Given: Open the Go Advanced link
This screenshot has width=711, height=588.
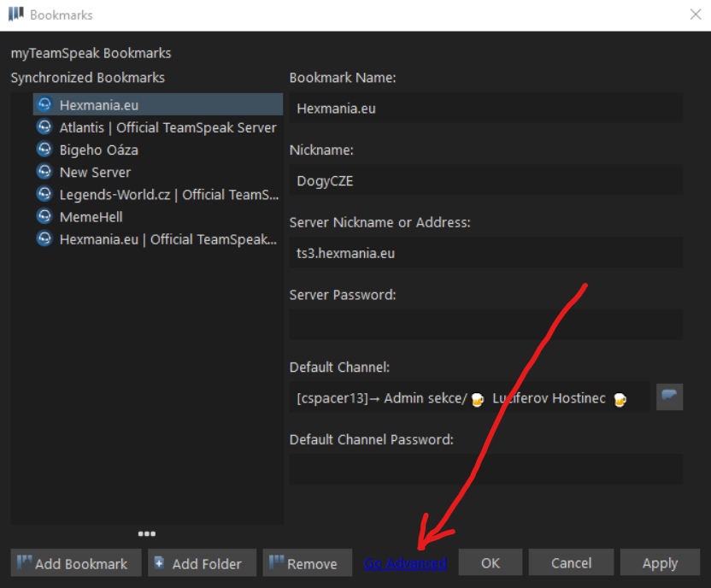Looking at the screenshot, I should pos(405,562).
